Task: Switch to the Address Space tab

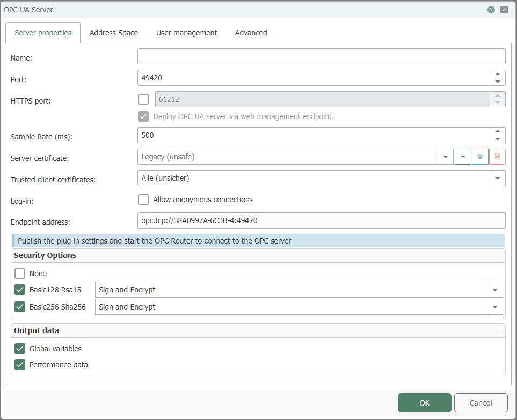Action: pyautogui.click(x=114, y=33)
